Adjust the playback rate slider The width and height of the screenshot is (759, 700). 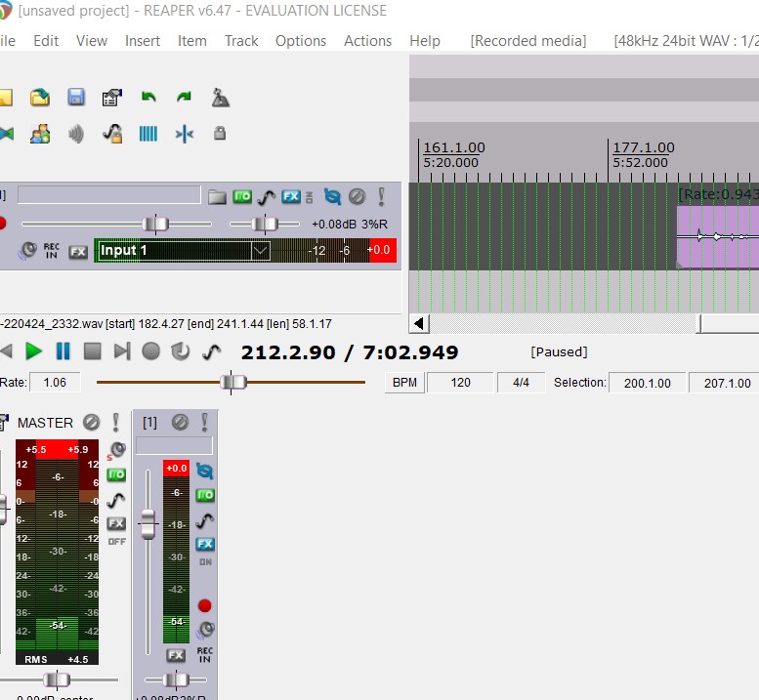pyautogui.click(x=232, y=382)
